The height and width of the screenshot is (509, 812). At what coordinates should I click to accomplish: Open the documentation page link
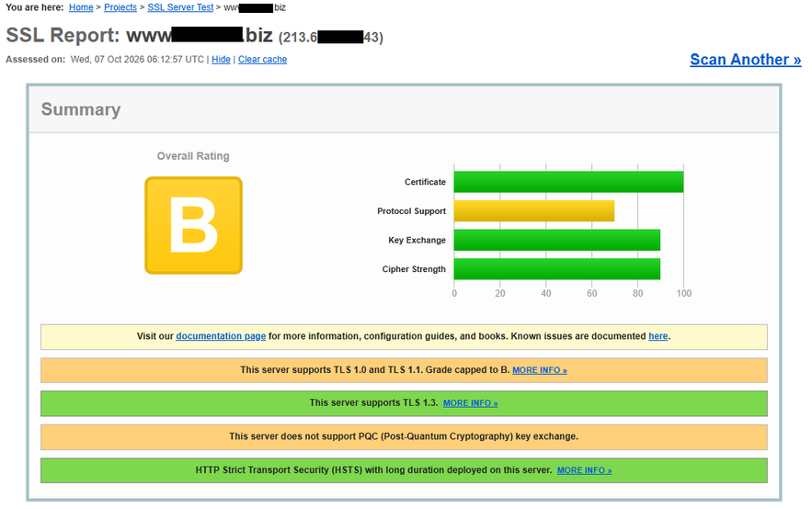221,336
